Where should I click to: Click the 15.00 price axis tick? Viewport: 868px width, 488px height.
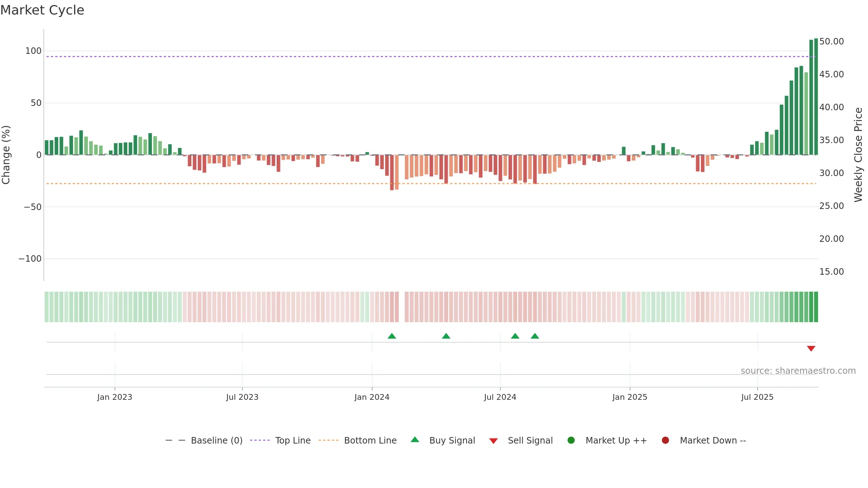(831, 272)
